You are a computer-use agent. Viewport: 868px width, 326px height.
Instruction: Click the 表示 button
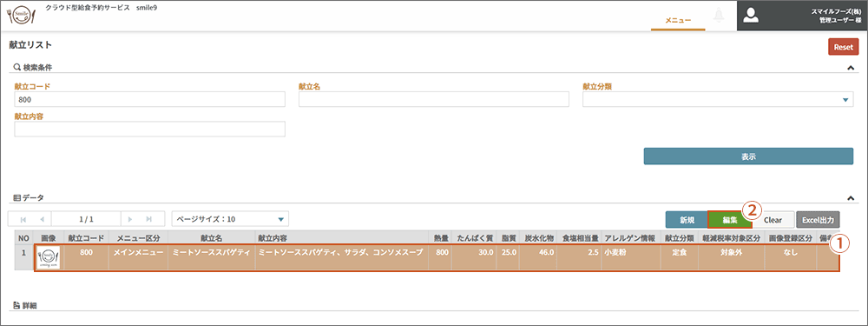pyautogui.click(x=748, y=156)
